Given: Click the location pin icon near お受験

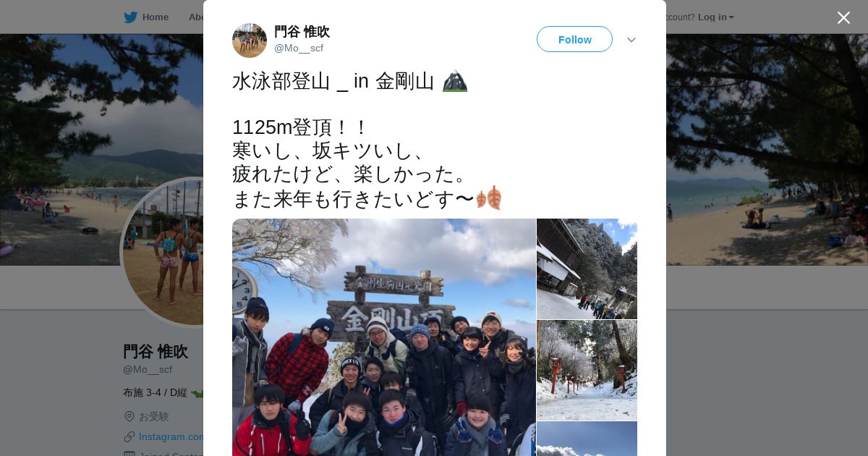Looking at the screenshot, I should pos(129,416).
